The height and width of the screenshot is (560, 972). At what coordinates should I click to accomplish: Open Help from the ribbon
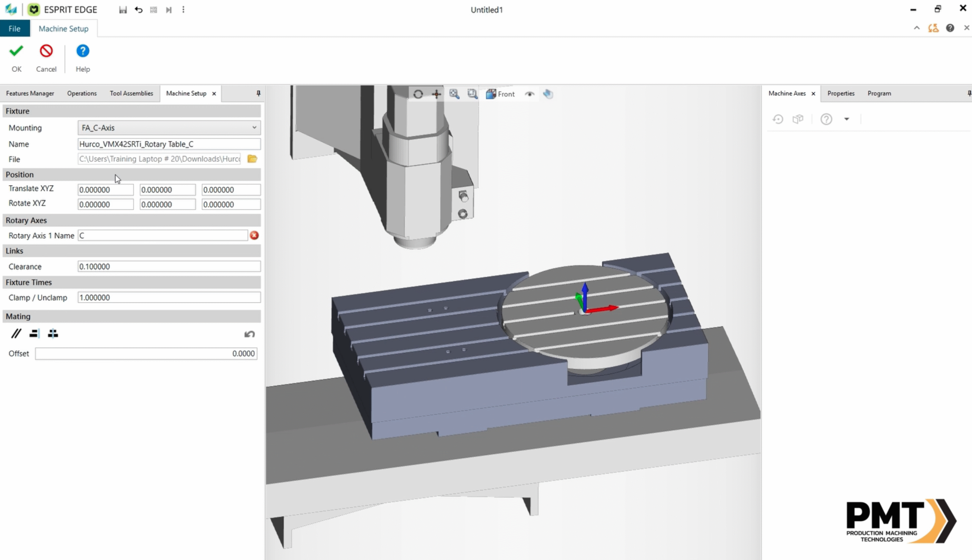tap(83, 58)
